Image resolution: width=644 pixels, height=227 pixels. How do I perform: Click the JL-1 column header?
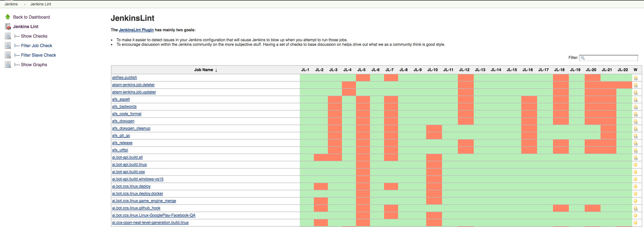(x=305, y=70)
